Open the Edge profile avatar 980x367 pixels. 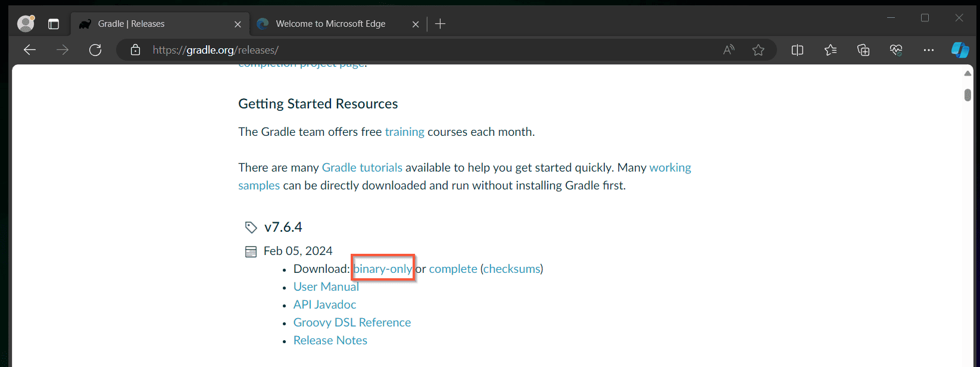click(26, 23)
